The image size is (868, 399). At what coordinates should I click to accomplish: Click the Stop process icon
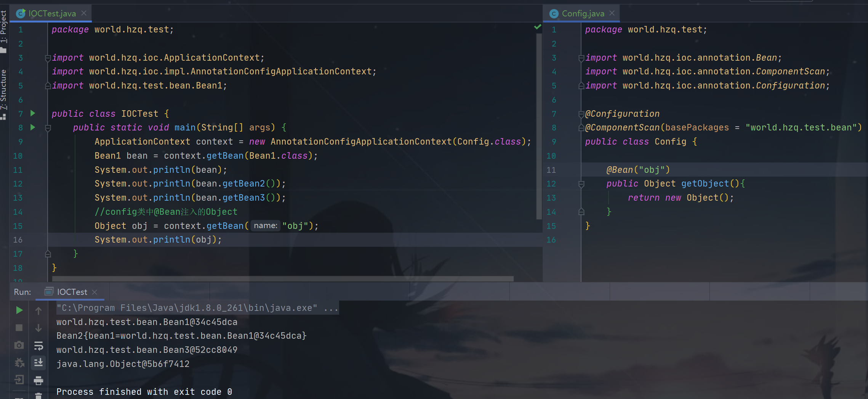click(x=19, y=327)
